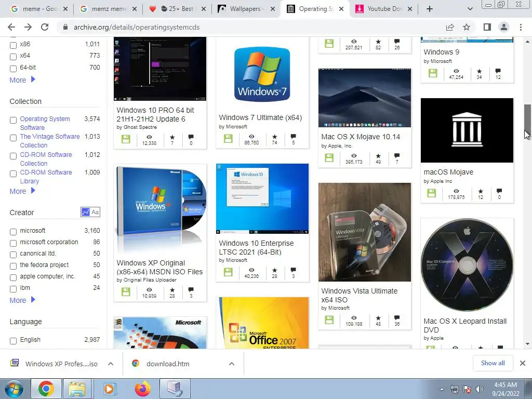Screen dimensions: 532x399
Task: Open the Windows Vista Ultimate x64 ISO link
Action: click(360, 295)
